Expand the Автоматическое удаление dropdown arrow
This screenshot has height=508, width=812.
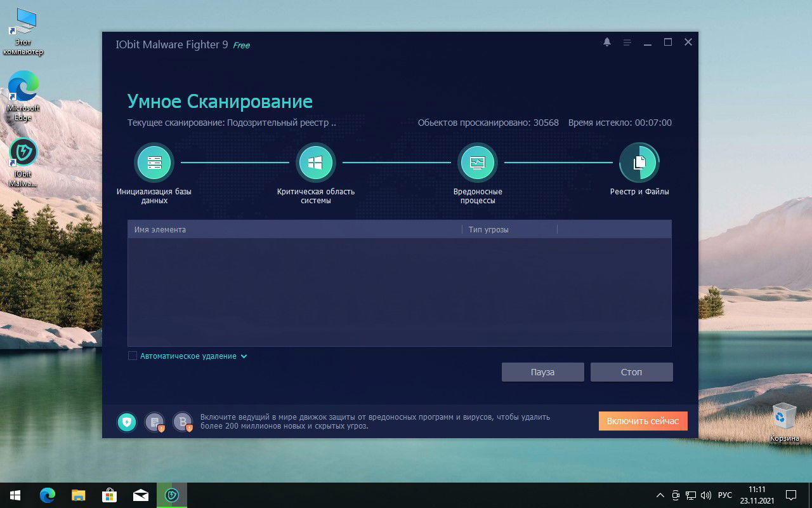point(244,356)
